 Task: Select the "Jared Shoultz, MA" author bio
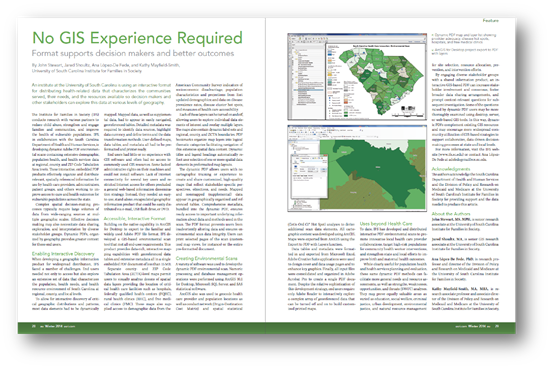coord(465,244)
